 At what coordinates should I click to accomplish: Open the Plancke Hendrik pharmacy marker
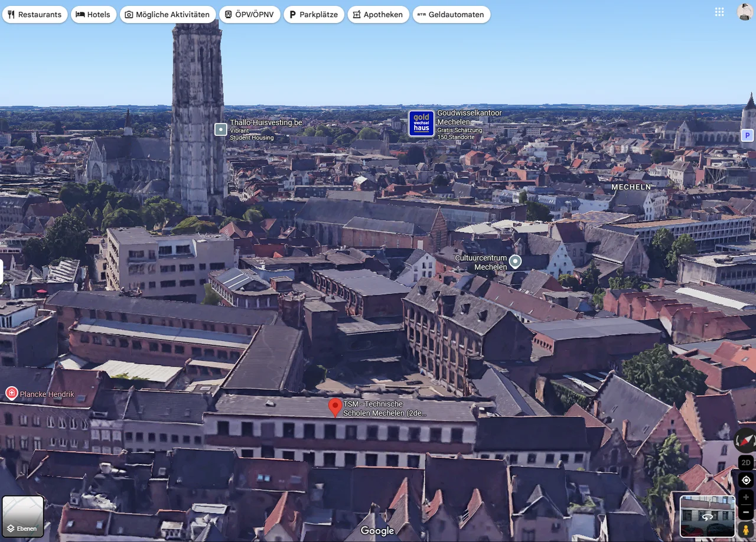tap(11, 393)
